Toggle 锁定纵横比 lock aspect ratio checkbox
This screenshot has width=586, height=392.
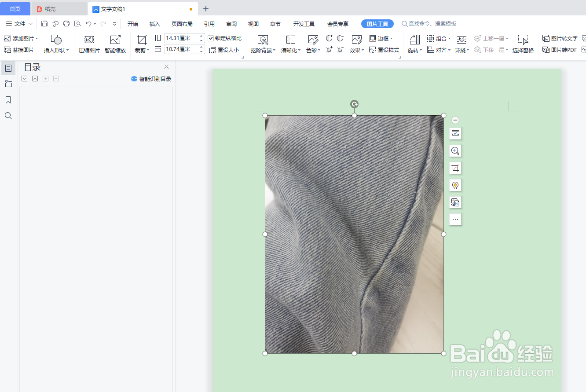[x=211, y=39]
